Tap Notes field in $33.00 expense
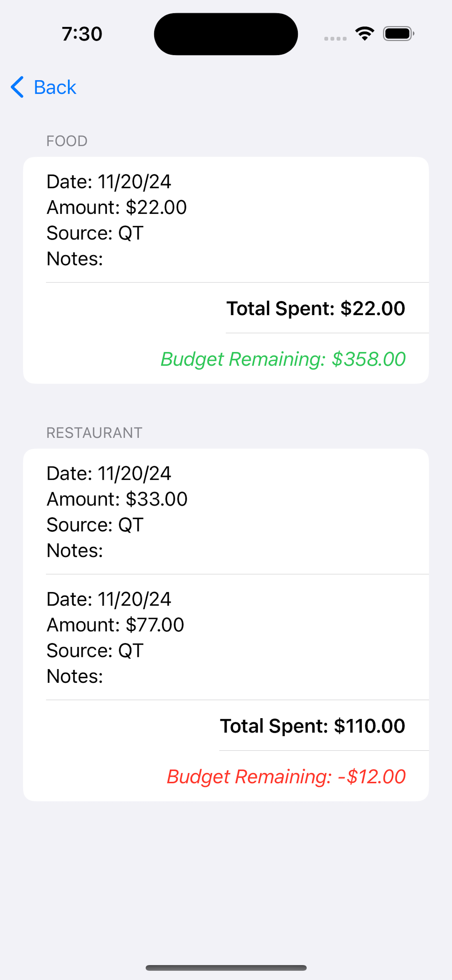The image size is (452, 980). [x=75, y=551]
